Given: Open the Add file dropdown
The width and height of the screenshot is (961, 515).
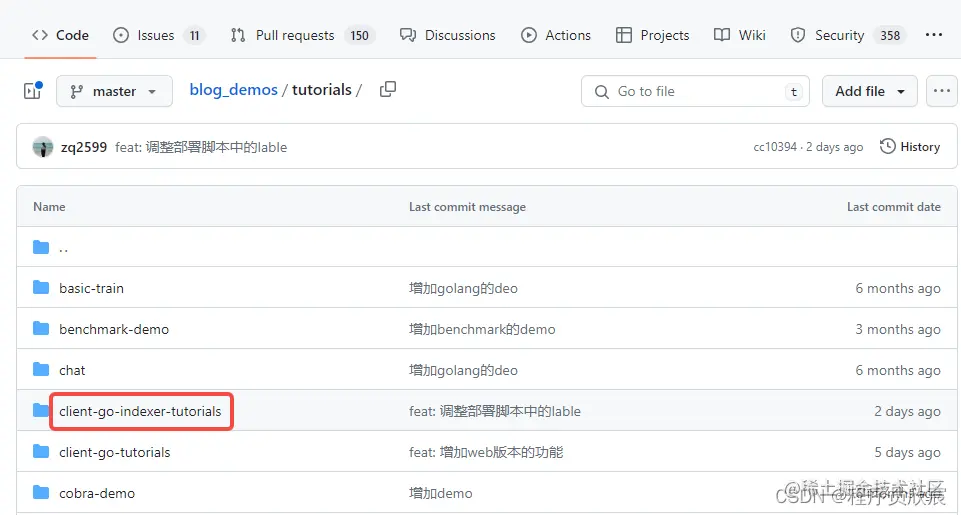Looking at the screenshot, I should pos(870,91).
